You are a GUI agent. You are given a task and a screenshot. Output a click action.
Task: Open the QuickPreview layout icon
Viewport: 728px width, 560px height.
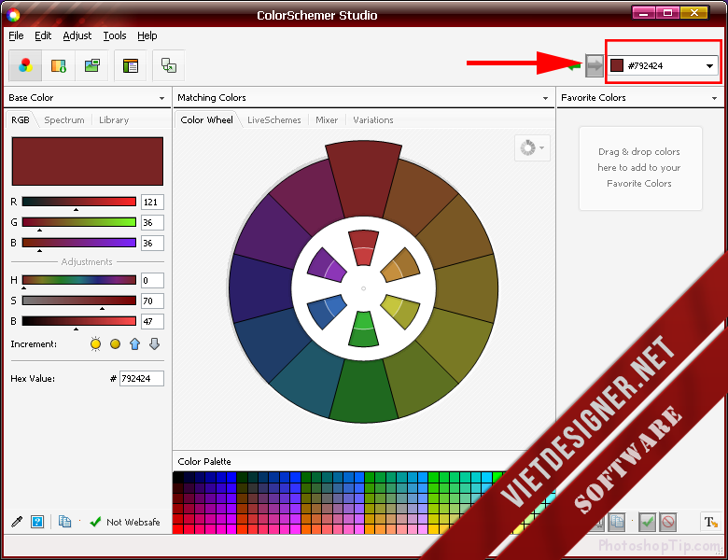(131, 65)
